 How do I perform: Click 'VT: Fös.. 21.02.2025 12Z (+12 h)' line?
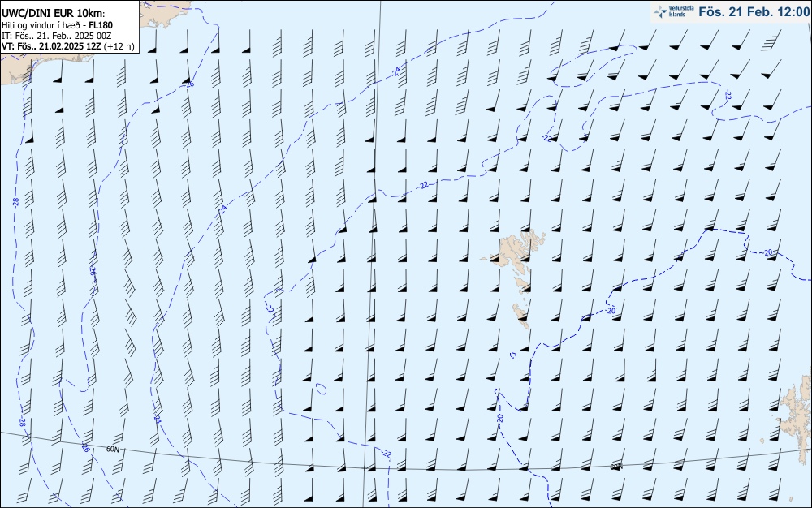tap(68, 46)
